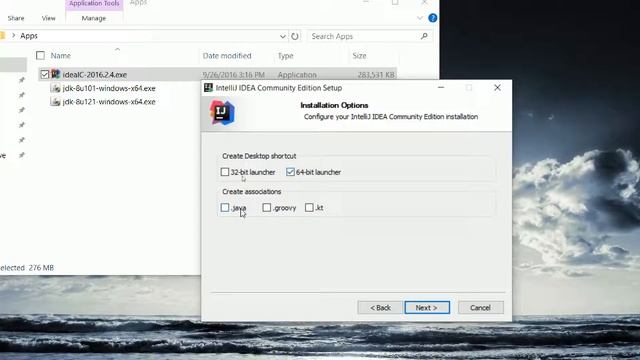Select jdk-8u121-windows-x64.exe file icon
This screenshot has height=360, width=640.
point(56,102)
